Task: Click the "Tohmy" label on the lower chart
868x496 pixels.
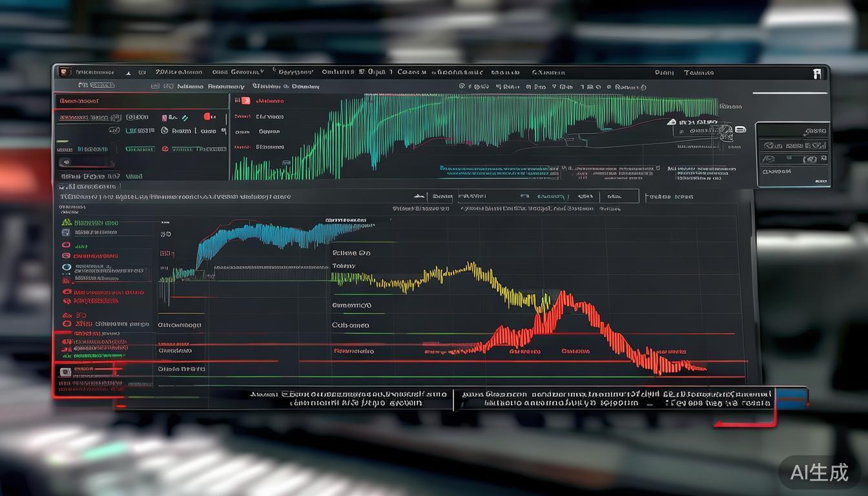Action: 344,265
